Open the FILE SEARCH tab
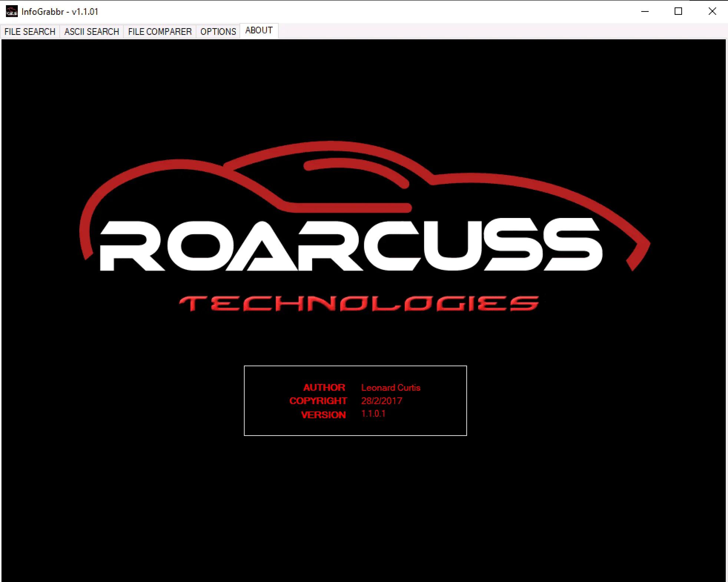Screen dimensions: 728x582 [30, 32]
